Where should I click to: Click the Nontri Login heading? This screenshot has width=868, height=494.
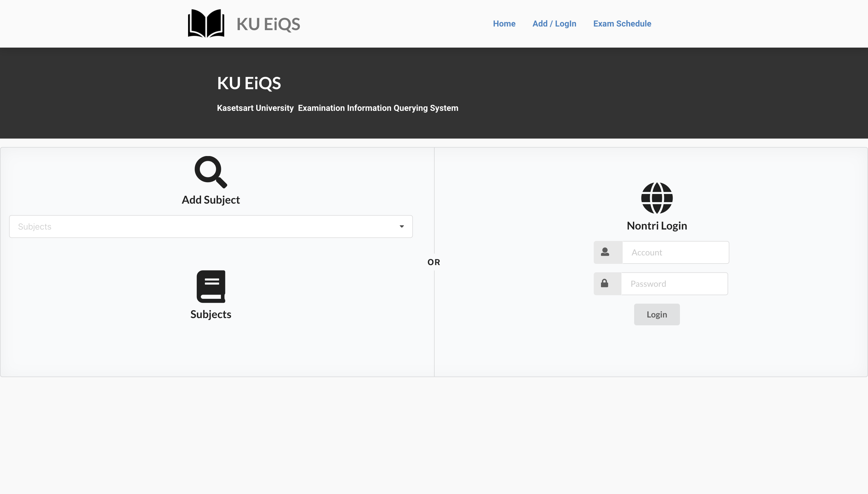[657, 226]
